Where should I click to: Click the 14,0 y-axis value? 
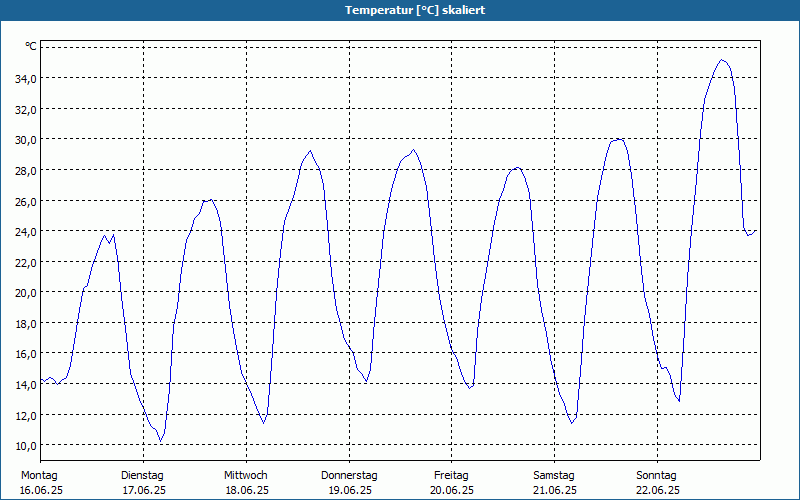[27, 384]
